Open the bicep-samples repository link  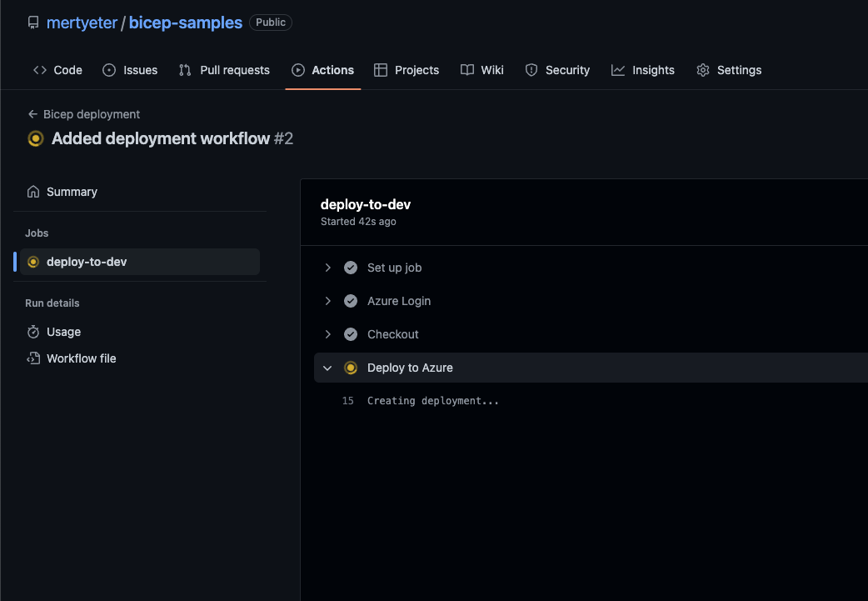click(x=186, y=23)
